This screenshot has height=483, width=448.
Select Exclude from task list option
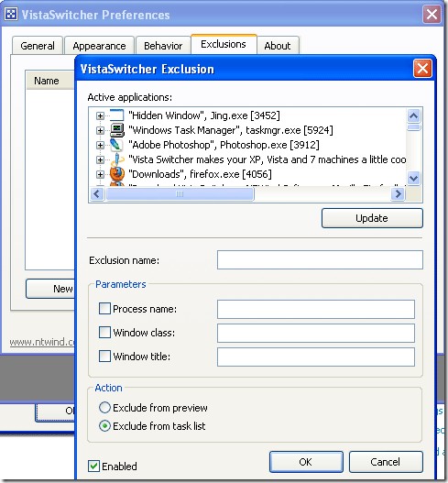click(x=104, y=426)
